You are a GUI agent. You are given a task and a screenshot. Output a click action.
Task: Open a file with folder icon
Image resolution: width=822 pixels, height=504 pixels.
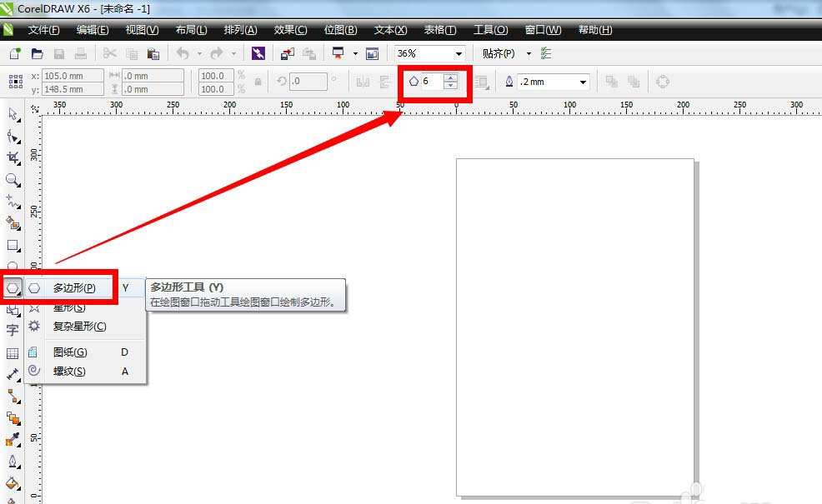click(37, 53)
